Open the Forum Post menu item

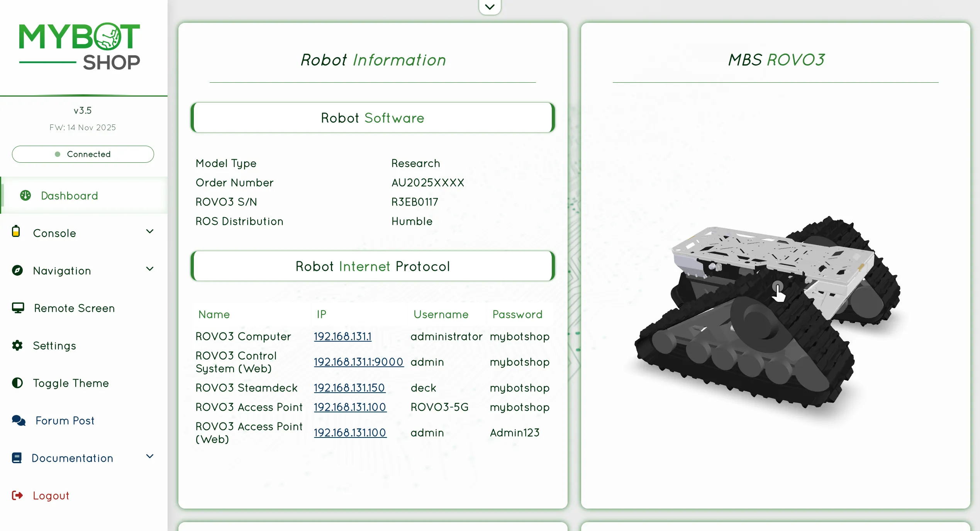(65, 420)
